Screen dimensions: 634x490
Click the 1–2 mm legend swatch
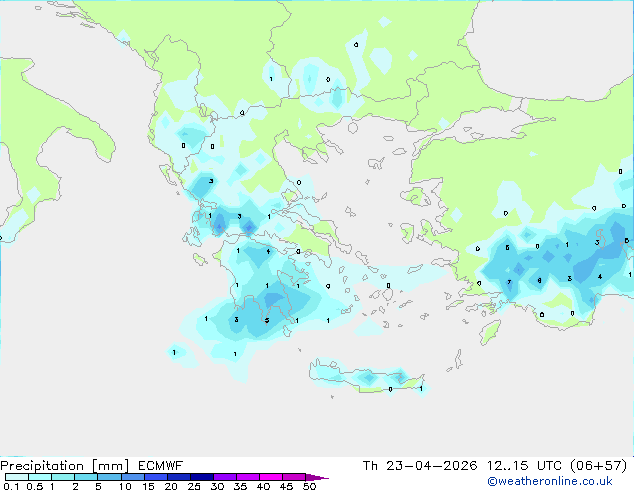coord(63,477)
